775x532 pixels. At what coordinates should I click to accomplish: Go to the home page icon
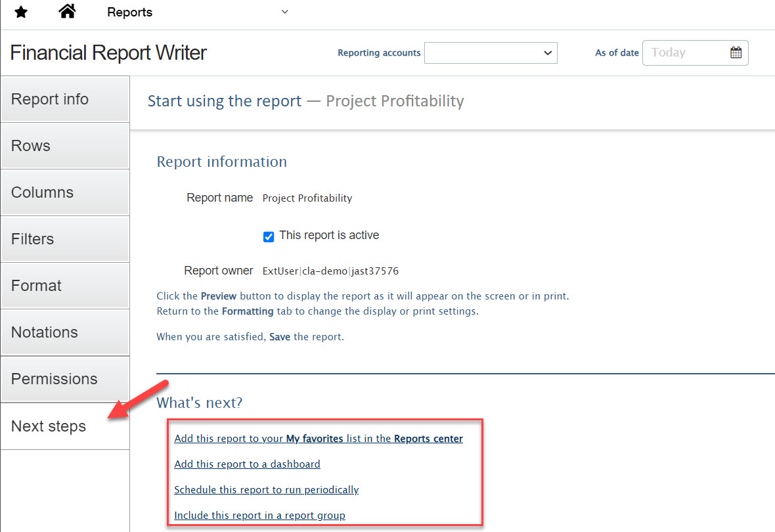(x=67, y=12)
